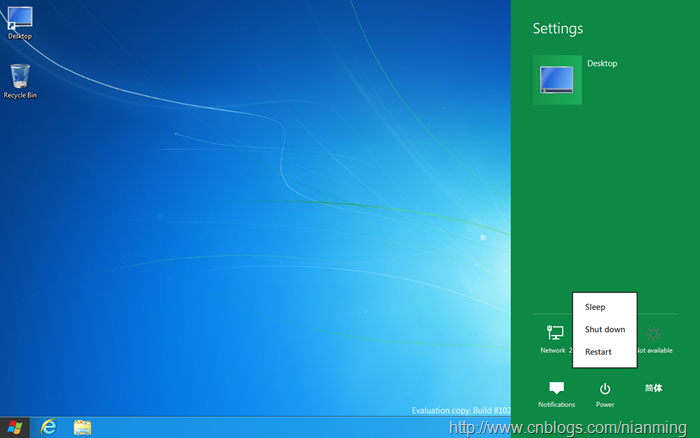This screenshot has width=700, height=438.
Task: Click the Windows Start button
Action: (x=15, y=428)
